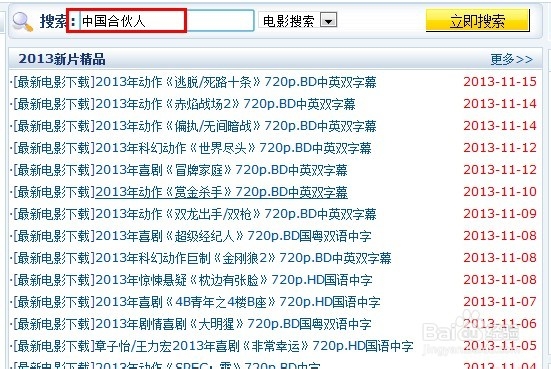Open the 更多>> link

(x=512, y=59)
